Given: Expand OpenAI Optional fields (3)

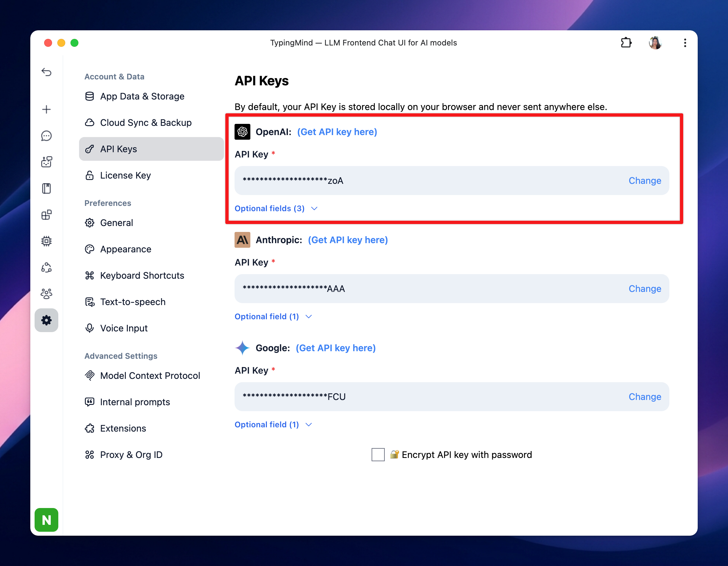Looking at the screenshot, I should coord(276,208).
